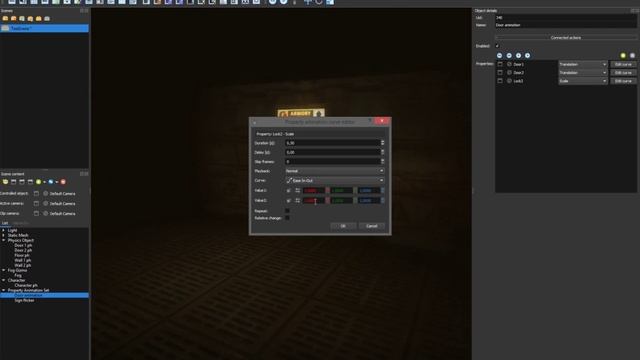
Task: Click the green icon in Scene content toolbar
Action: click(38, 182)
